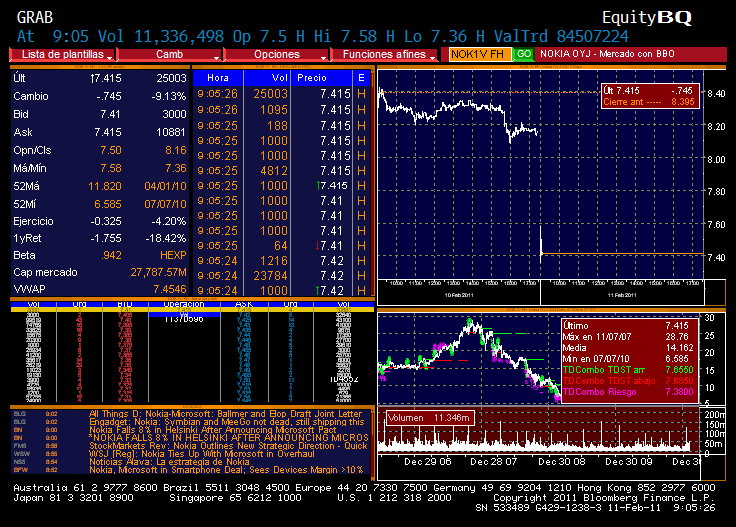Open news: Nokia Falls 8% in Helsinki After Announcing
This screenshot has height=527, width=736.
pos(213,430)
